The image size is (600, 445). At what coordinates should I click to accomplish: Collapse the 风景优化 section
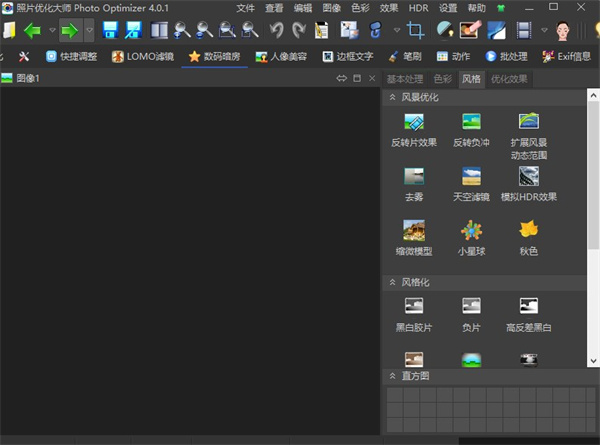[392, 98]
